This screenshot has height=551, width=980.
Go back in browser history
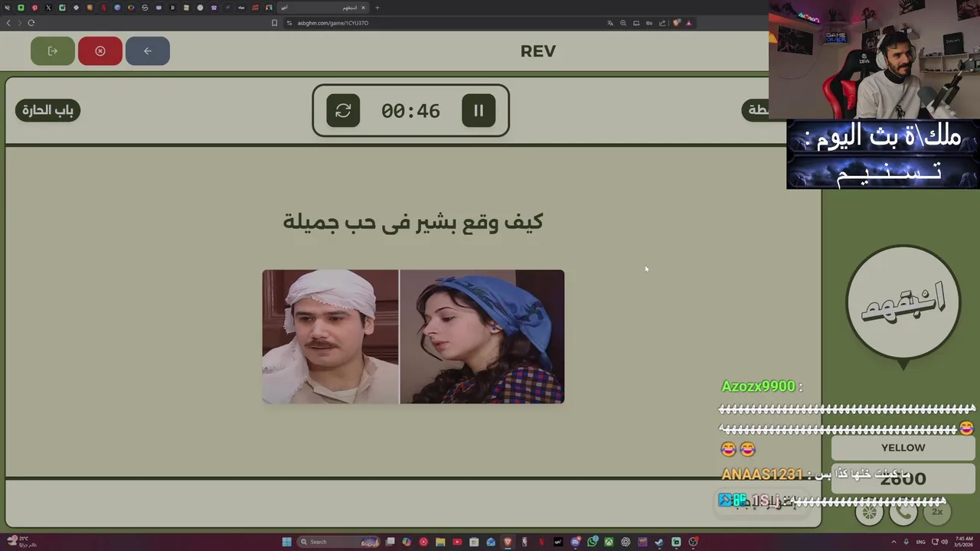[x=8, y=23]
